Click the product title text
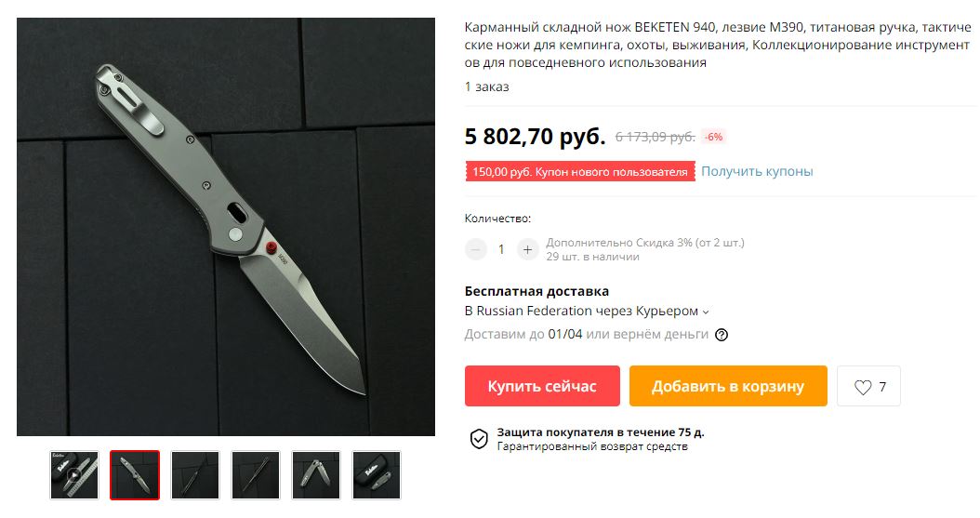 [718, 45]
